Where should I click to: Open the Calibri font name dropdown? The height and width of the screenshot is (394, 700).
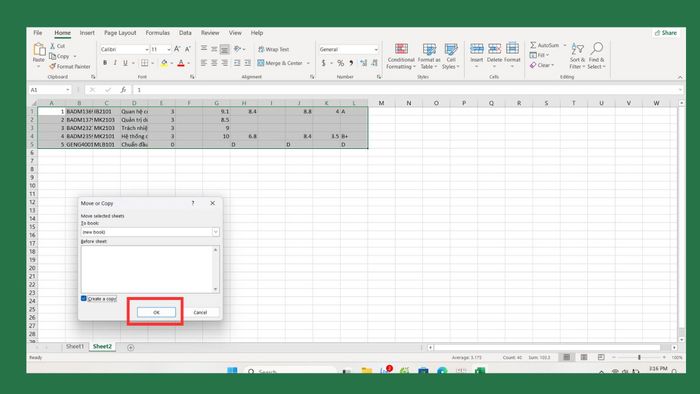[146, 49]
